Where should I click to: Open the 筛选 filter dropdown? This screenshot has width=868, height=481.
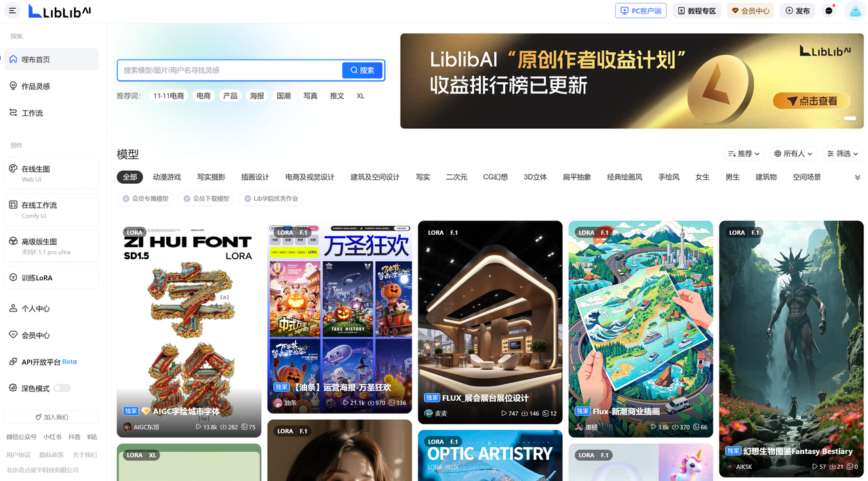(x=843, y=154)
